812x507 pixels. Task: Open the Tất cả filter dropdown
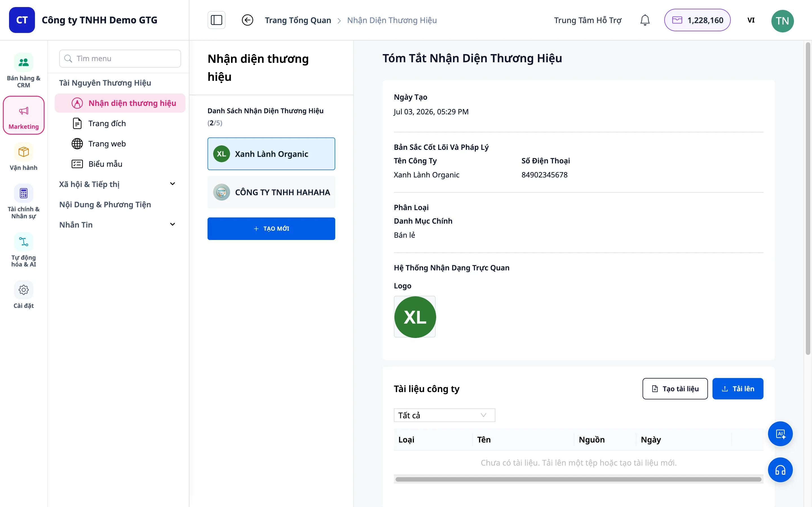click(x=444, y=415)
